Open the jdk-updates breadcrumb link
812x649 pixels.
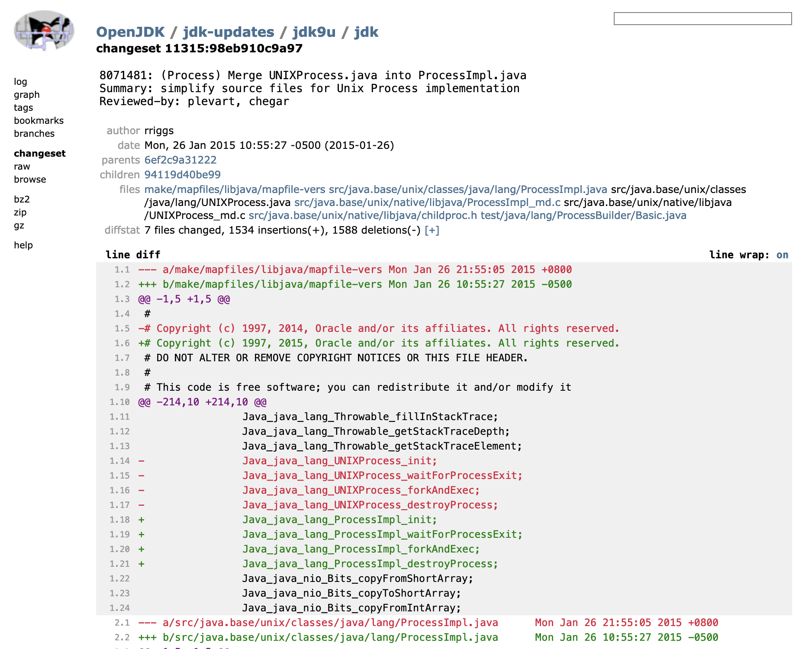coord(229,32)
